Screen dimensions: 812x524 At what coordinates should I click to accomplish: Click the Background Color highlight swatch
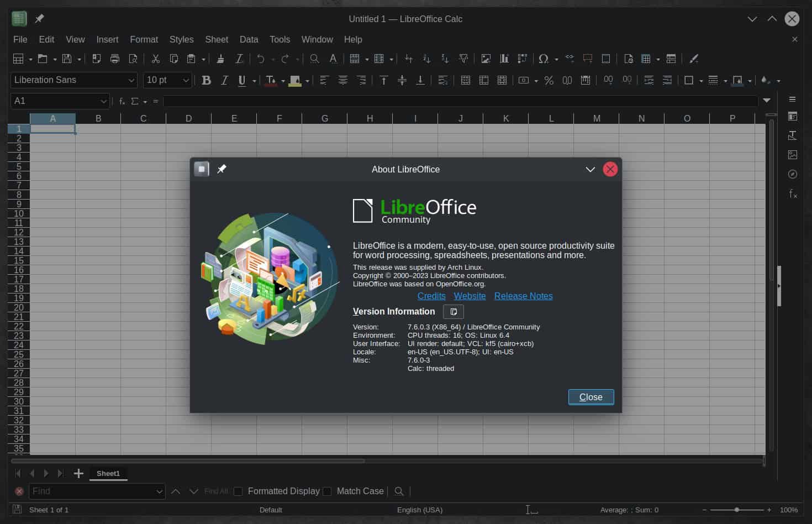[295, 81]
